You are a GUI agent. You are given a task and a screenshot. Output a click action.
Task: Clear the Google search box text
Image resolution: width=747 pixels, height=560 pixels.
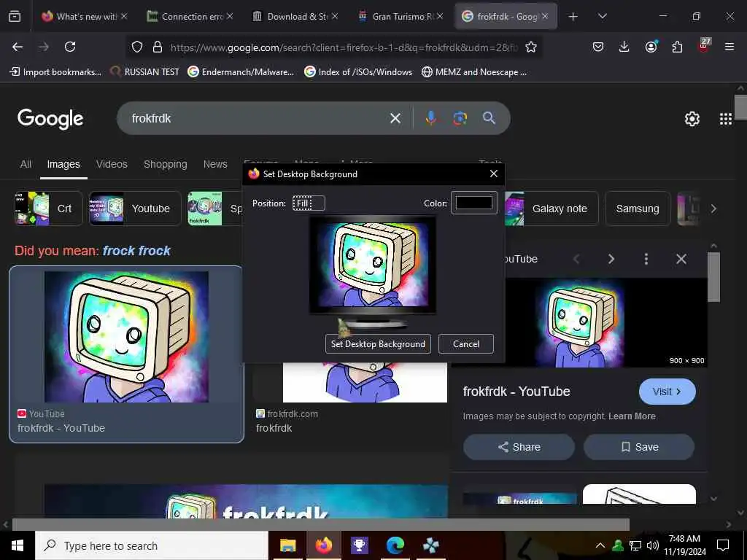click(395, 118)
